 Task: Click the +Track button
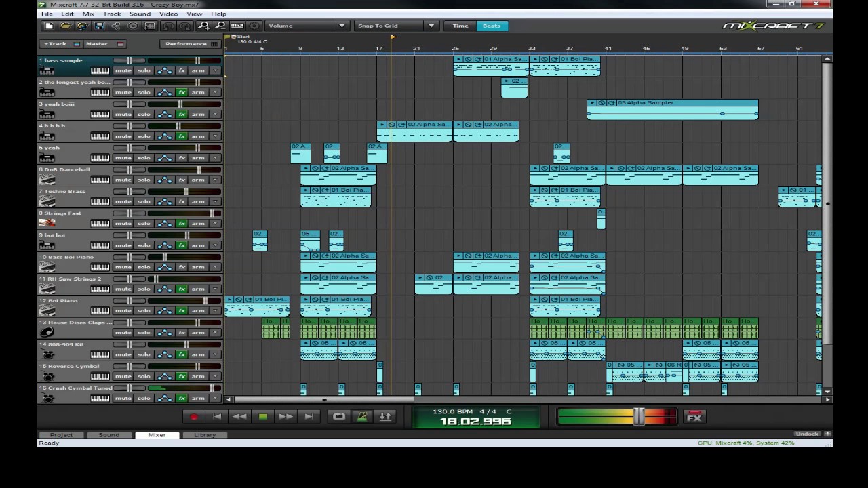click(x=56, y=44)
